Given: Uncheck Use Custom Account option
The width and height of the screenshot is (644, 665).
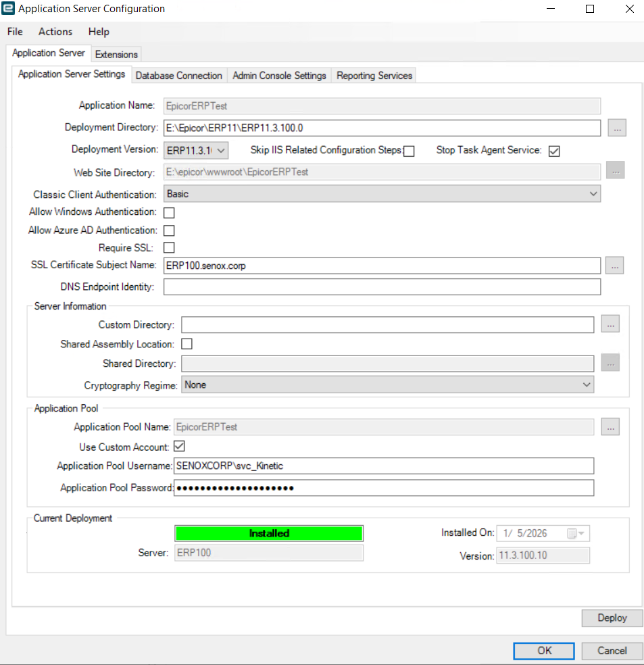Looking at the screenshot, I should point(179,446).
